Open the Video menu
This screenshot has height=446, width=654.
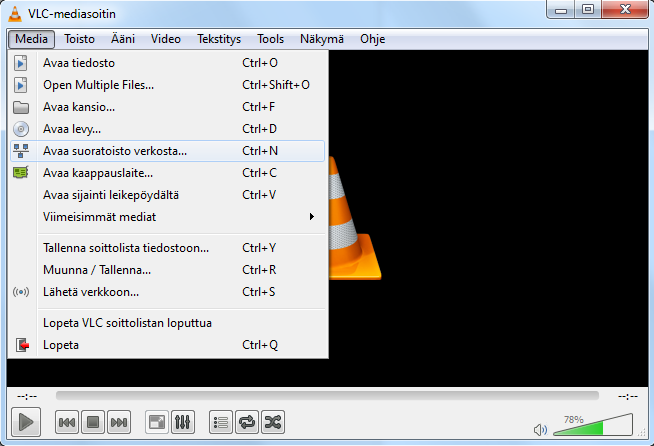(166, 39)
